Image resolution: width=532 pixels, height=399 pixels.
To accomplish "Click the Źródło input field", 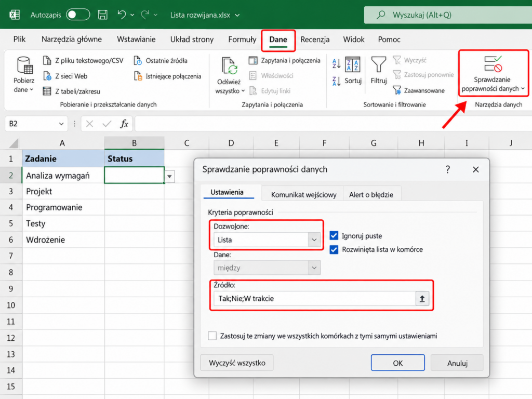I will point(315,299).
